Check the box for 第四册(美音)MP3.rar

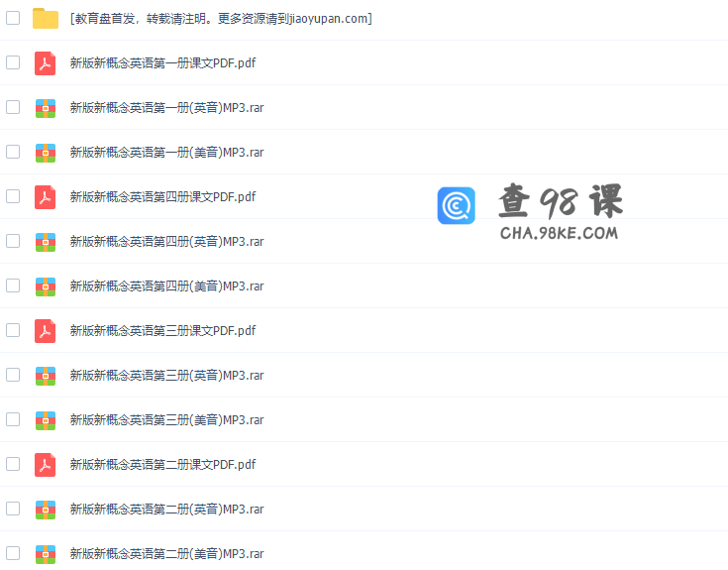(13, 285)
